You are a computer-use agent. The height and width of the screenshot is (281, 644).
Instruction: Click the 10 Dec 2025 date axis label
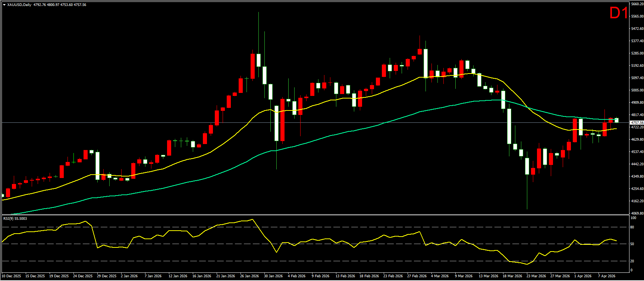[11, 276]
